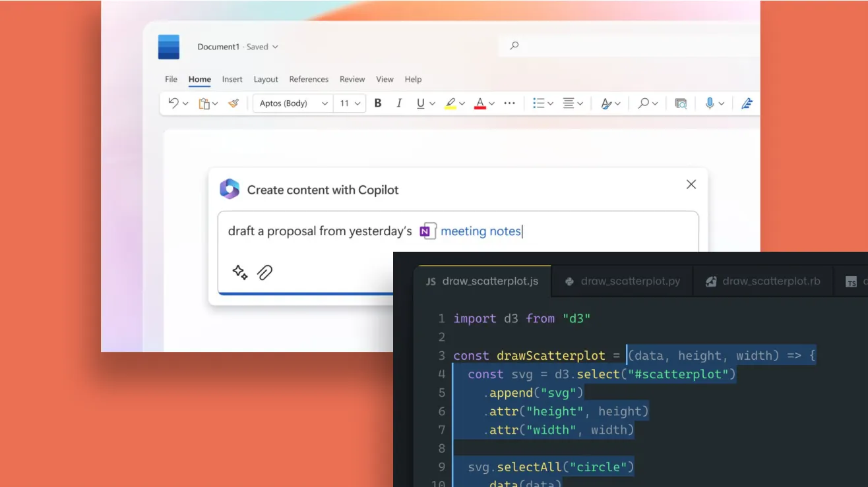This screenshot has height=487, width=868.
Task: Click the paperclip attach icon
Action: (x=265, y=272)
